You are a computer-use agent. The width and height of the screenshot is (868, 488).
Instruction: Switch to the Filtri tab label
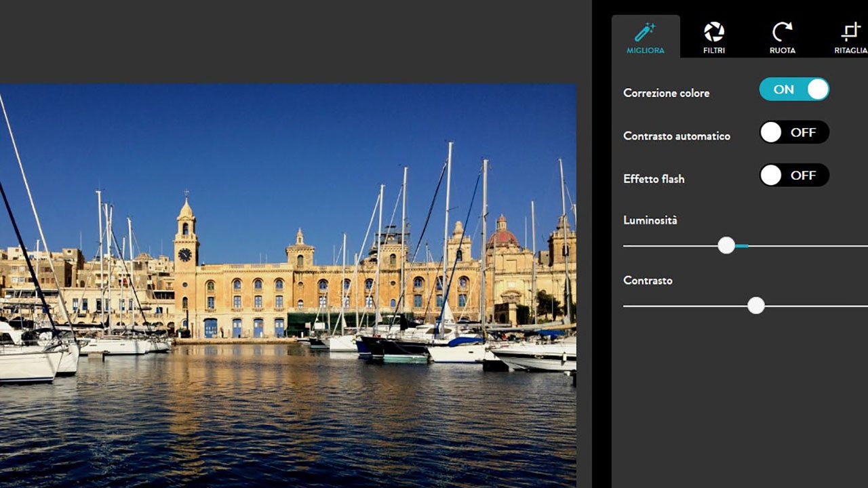pyautogui.click(x=713, y=51)
